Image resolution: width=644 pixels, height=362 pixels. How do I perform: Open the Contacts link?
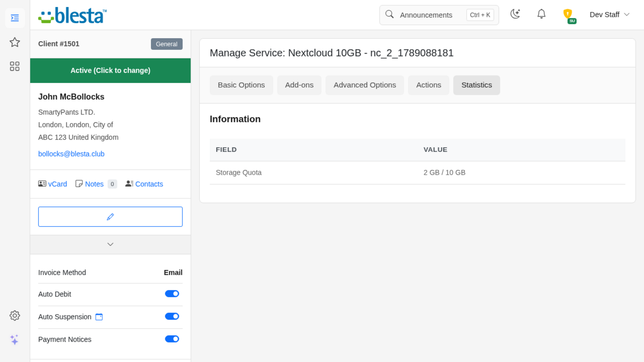(x=149, y=184)
